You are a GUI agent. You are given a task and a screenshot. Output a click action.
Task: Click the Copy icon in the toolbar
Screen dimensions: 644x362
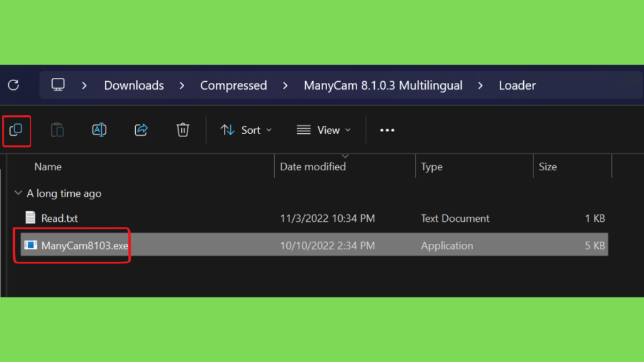(x=16, y=130)
